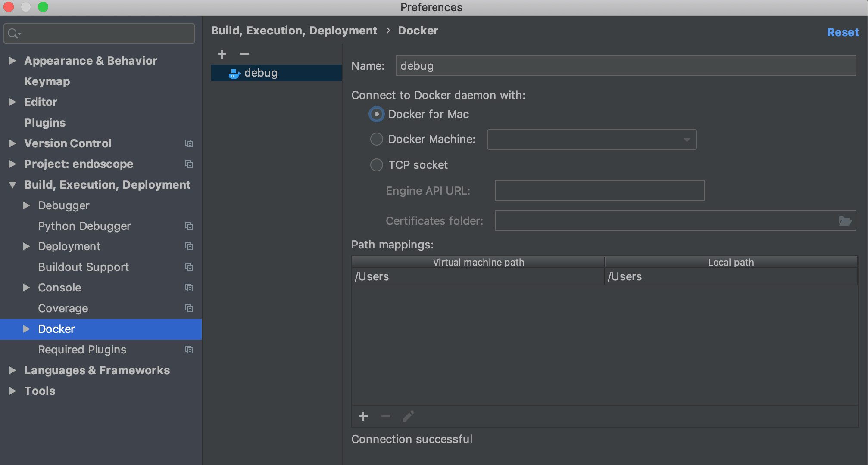Screen dimensions: 868x465
Task: Click the project-level icon next to Python Debugger
Action: (189, 226)
